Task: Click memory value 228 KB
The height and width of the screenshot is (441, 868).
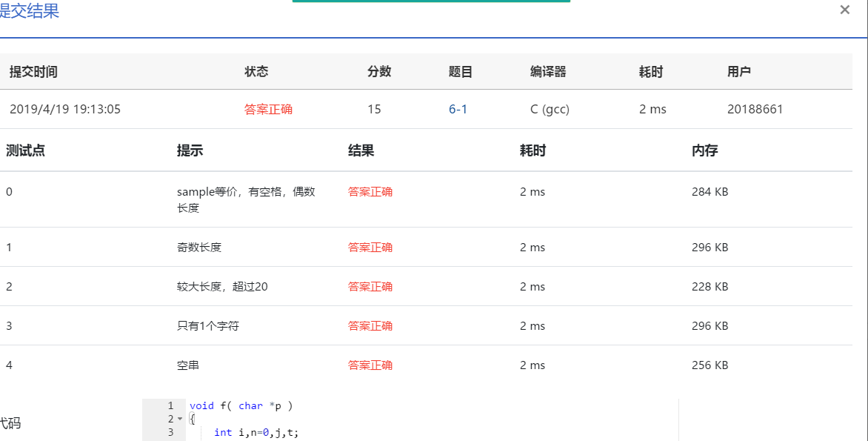Action: pyautogui.click(x=710, y=286)
